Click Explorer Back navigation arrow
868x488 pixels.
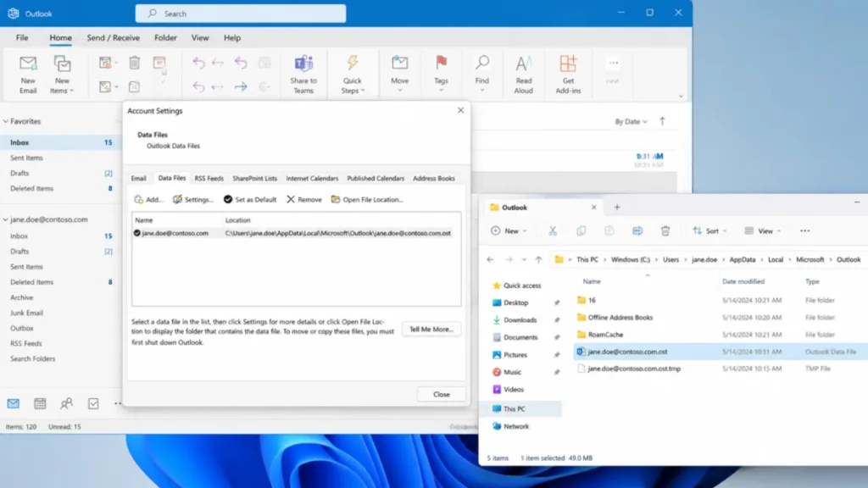(x=491, y=259)
